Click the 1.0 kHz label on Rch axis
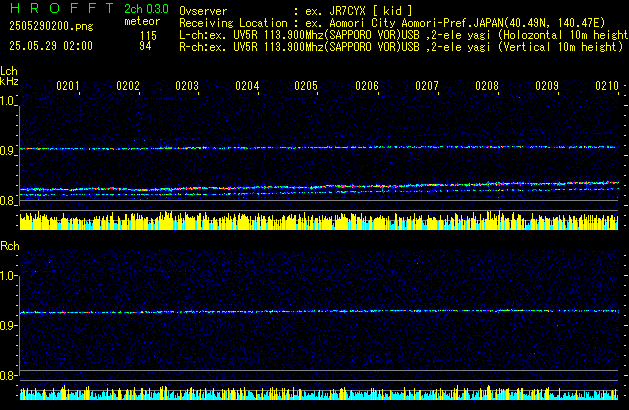Screen dimensions: 629x410 [7, 276]
